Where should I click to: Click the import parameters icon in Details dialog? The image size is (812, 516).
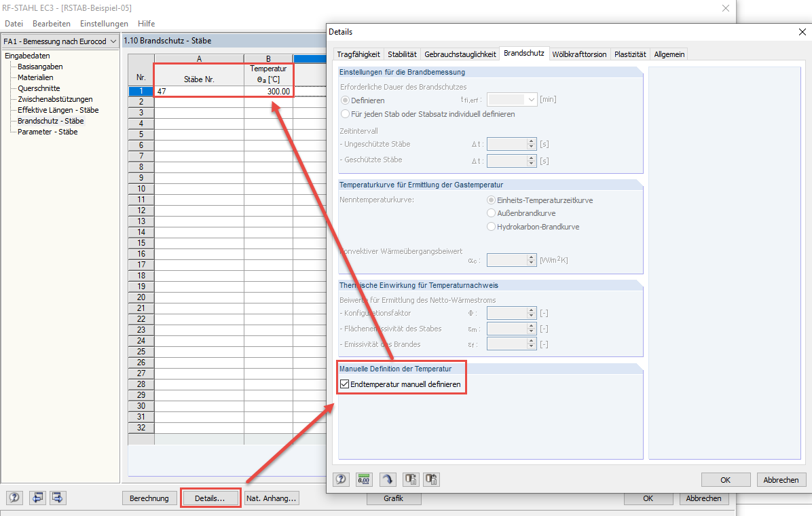pos(432,479)
